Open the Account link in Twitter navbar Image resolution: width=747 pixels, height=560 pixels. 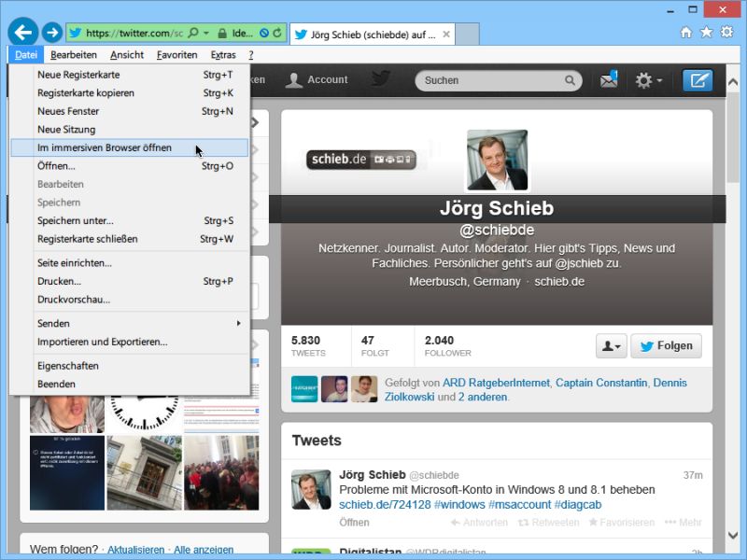(317, 80)
